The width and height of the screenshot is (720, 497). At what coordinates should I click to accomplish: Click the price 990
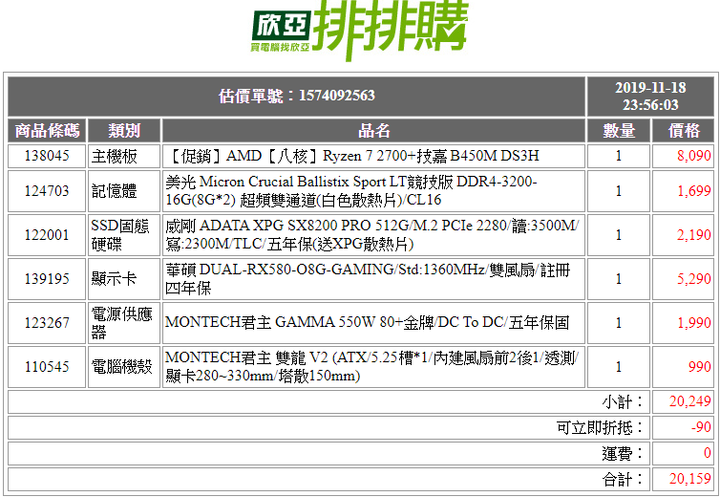683,367
